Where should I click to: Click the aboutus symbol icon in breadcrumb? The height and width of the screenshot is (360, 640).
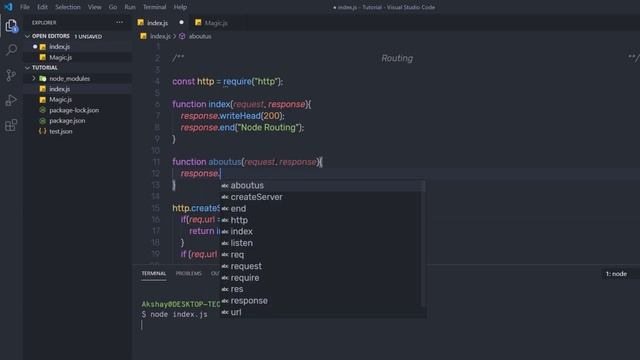(182, 36)
